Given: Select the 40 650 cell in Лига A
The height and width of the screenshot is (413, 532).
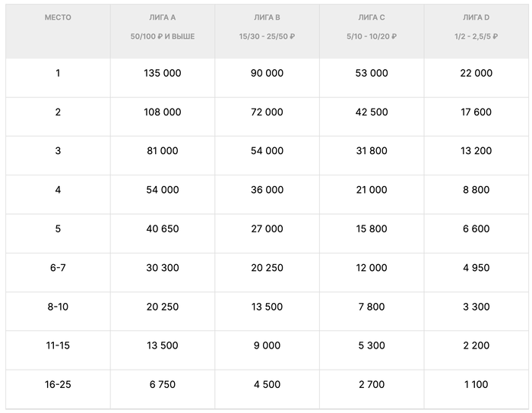Looking at the screenshot, I should pyautogui.click(x=163, y=229).
